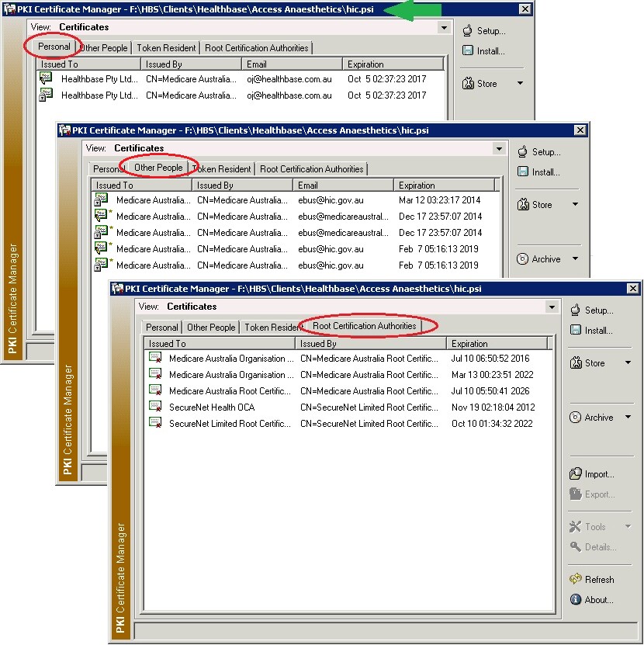Select SecureNet Limited Root Certific... Issued To cell

230,423
